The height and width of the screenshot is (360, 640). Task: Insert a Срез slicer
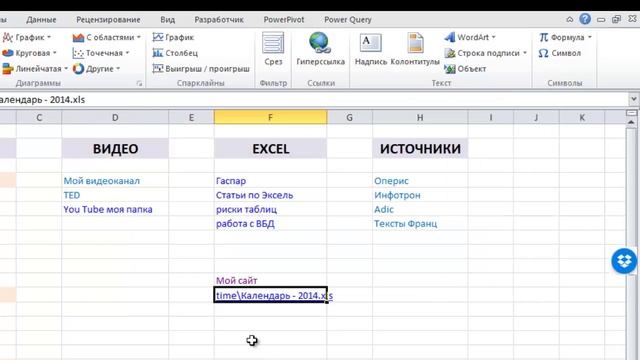(273, 49)
